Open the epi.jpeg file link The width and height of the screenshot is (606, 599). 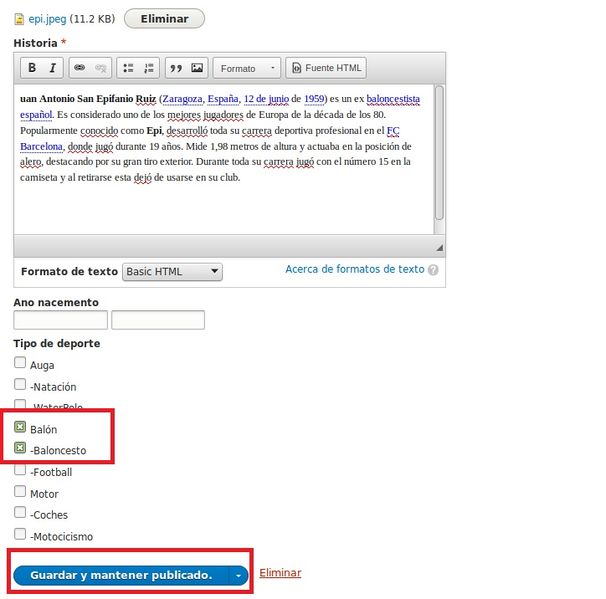[48, 19]
